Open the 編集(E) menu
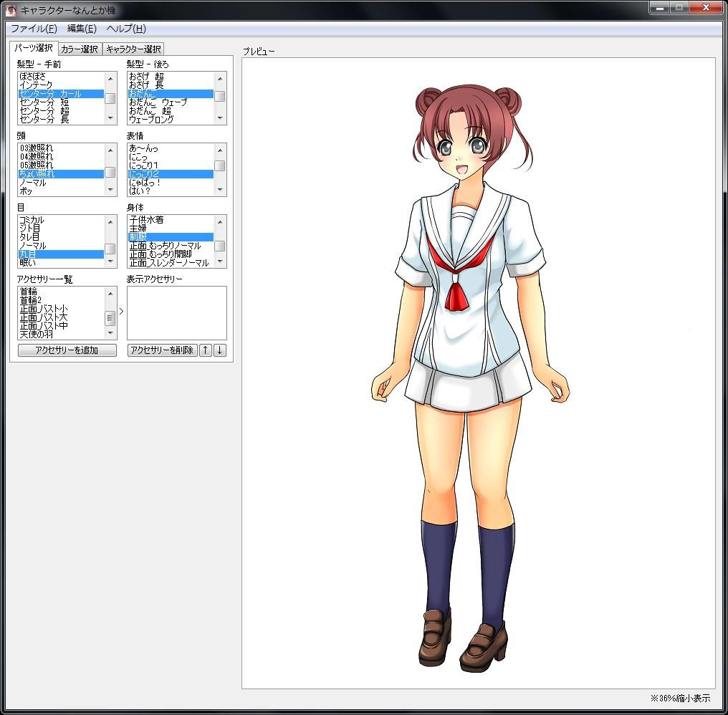728x715 pixels. coord(82,29)
